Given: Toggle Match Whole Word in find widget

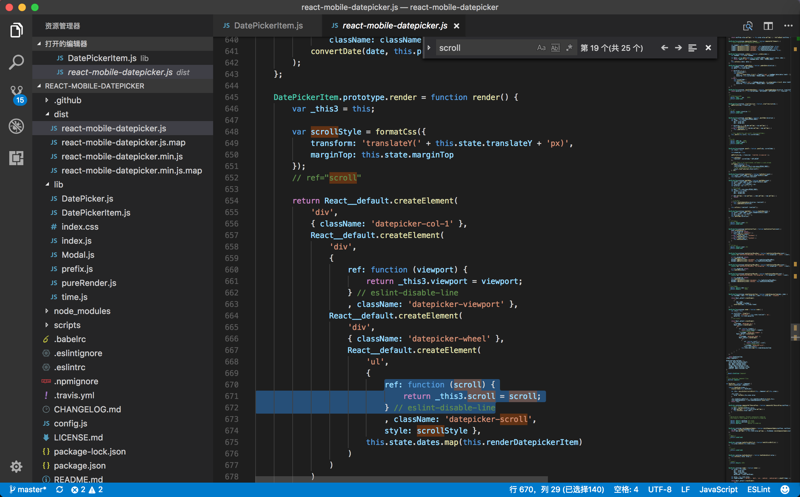Looking at the screenshot, I should click(555, 48).
